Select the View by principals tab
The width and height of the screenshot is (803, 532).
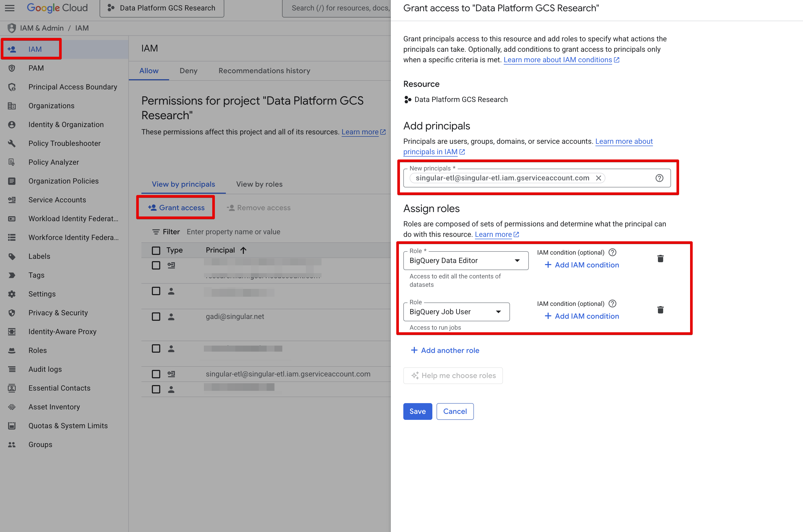(183, 184)
